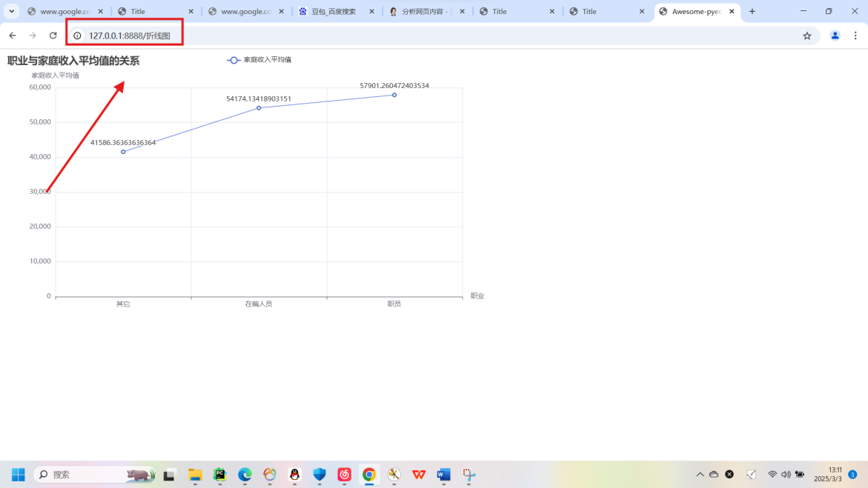Viewport: 868px width, 488px height.
Task: Click the x-axis name 职业
Action: pos(477,296)
